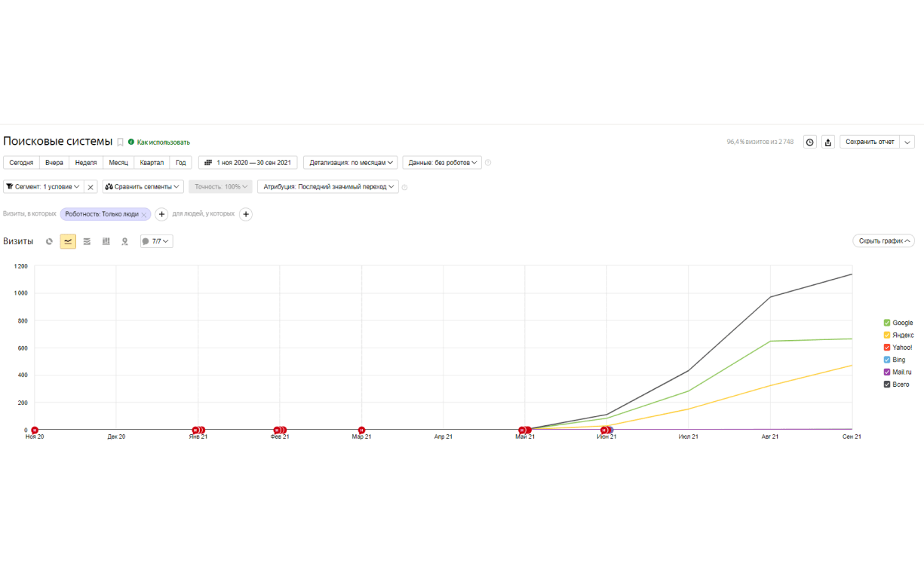Select the Неделя period tab

click(x=86, y=163)
